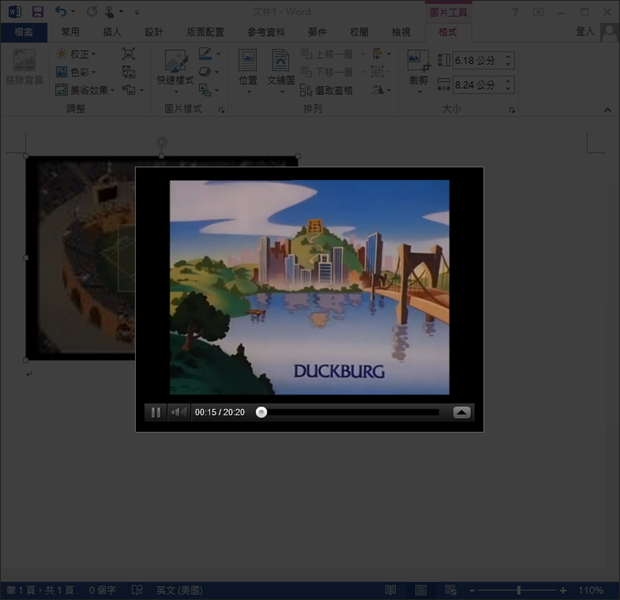Click the Change Picture icon

pyautogui.click(x=129, y=72)
